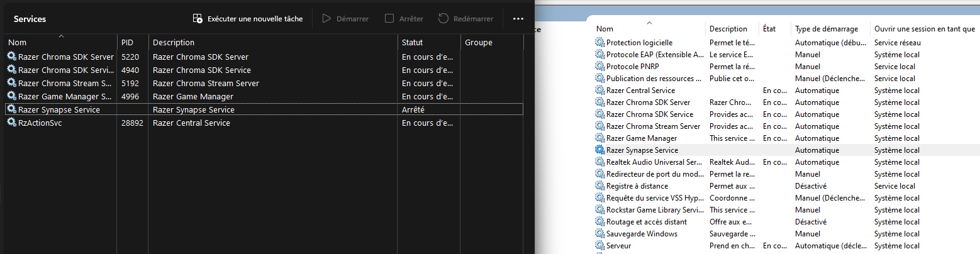Click gear icon next to Routage et accès distant
Image resolution: width=980 pixels, height=254 pixels.
599,221
